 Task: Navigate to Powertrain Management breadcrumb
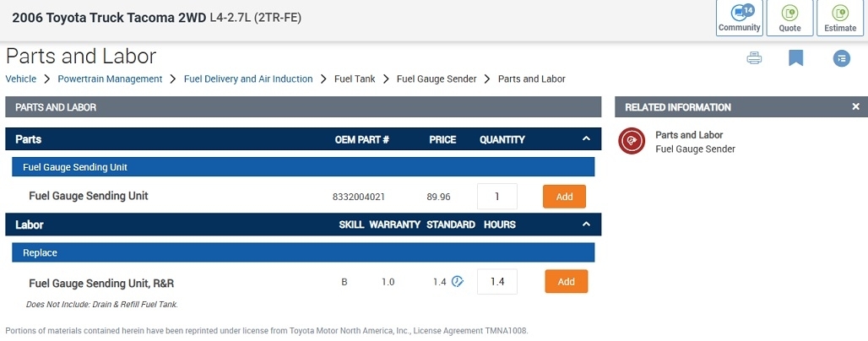[110, 79]
